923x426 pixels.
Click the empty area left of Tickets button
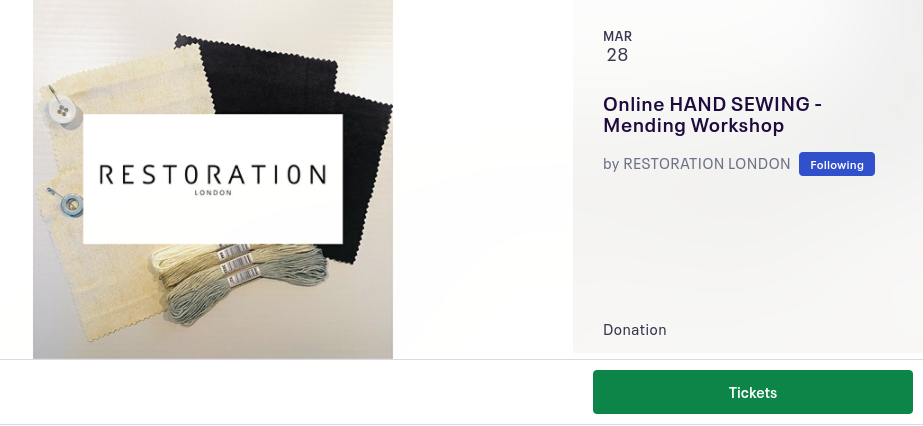tap(300, 392)
